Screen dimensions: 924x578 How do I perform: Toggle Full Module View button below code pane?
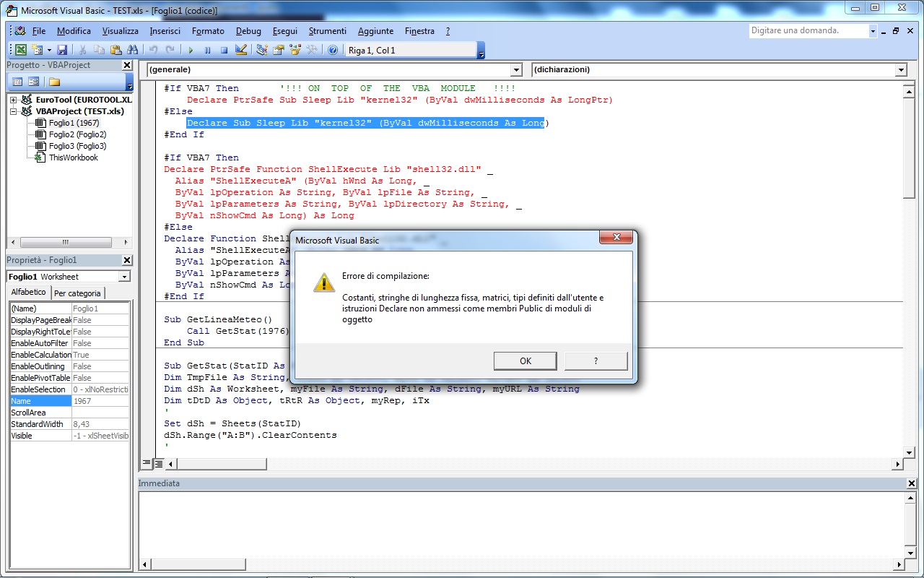tap(158, 464)
